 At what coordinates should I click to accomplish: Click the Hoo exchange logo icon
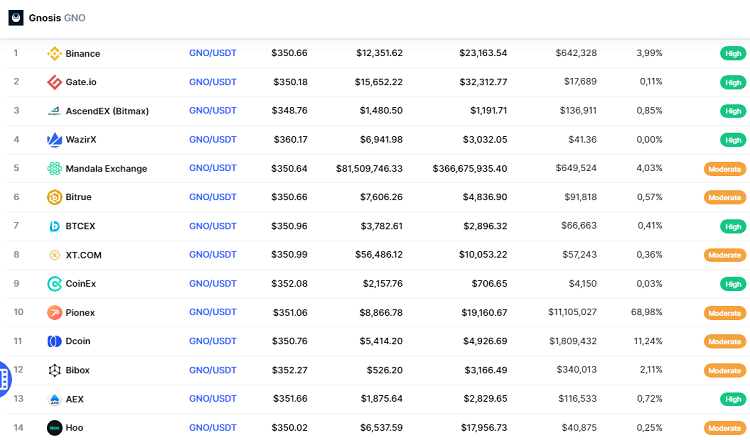point(55,428)
